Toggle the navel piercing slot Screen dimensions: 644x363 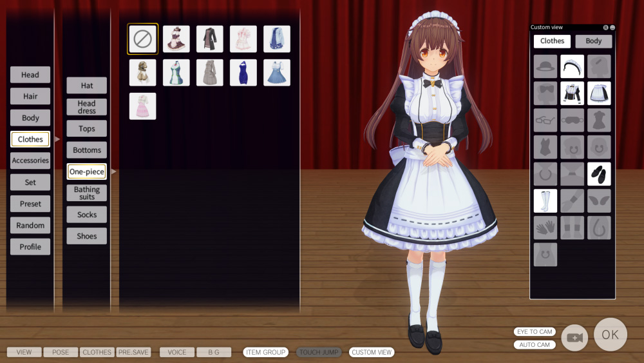pyautogui.click(x=545, y=255)
